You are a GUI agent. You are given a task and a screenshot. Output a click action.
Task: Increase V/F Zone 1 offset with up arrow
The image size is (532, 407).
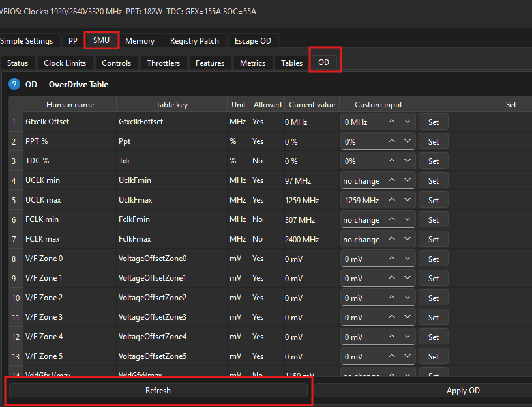pyautogui.click(x=392, y=278)
